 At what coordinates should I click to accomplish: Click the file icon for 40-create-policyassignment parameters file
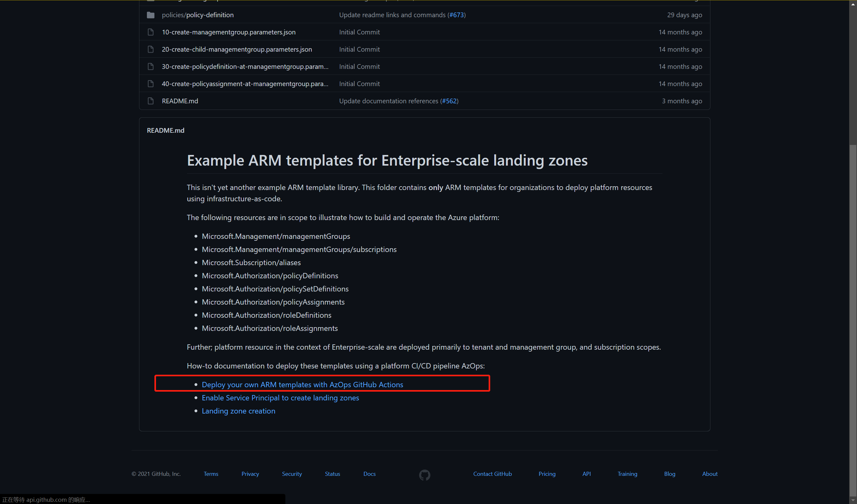(151, 84)
